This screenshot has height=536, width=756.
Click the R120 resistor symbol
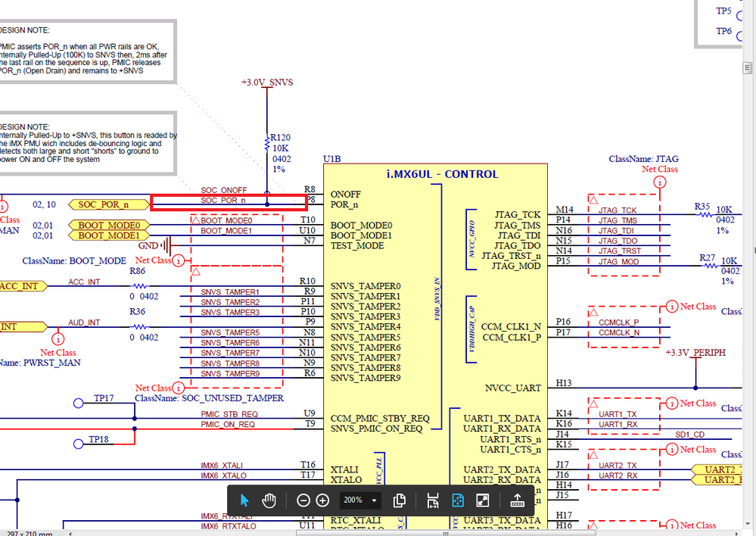[x=266, y=143]
